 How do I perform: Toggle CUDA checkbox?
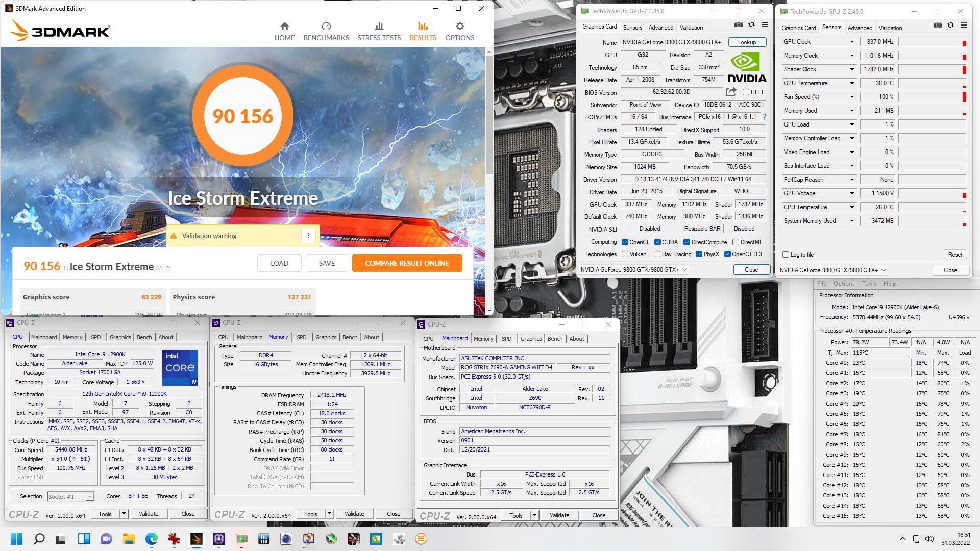tap(657, 242)
